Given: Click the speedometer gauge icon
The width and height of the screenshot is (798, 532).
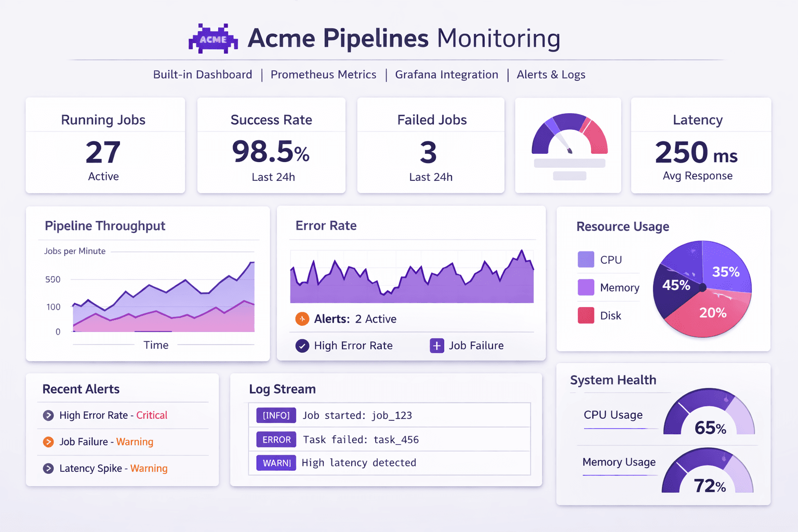Looking at the screenshot, I should point(569,140).
